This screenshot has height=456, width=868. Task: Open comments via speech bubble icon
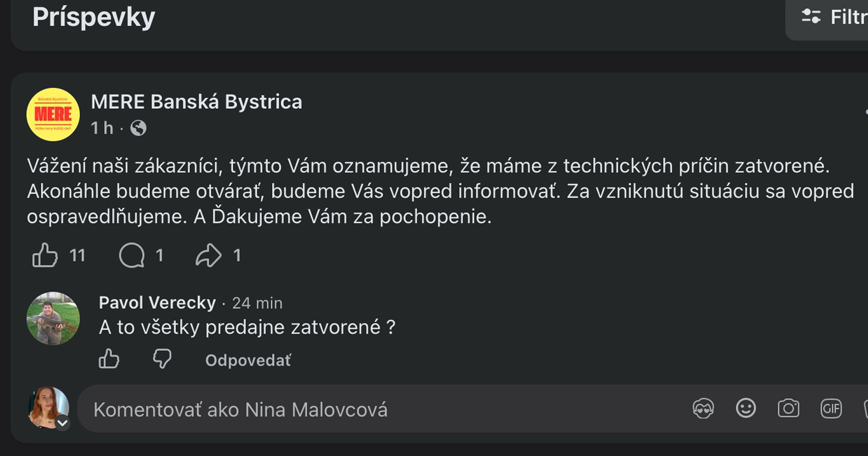132,255
